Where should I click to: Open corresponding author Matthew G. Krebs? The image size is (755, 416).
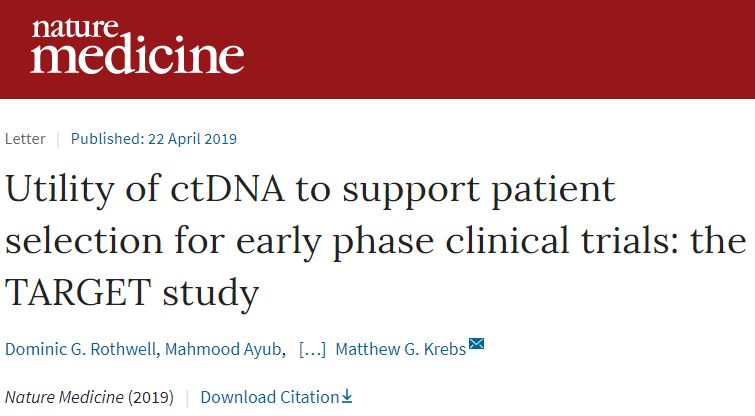click(400, 348)
